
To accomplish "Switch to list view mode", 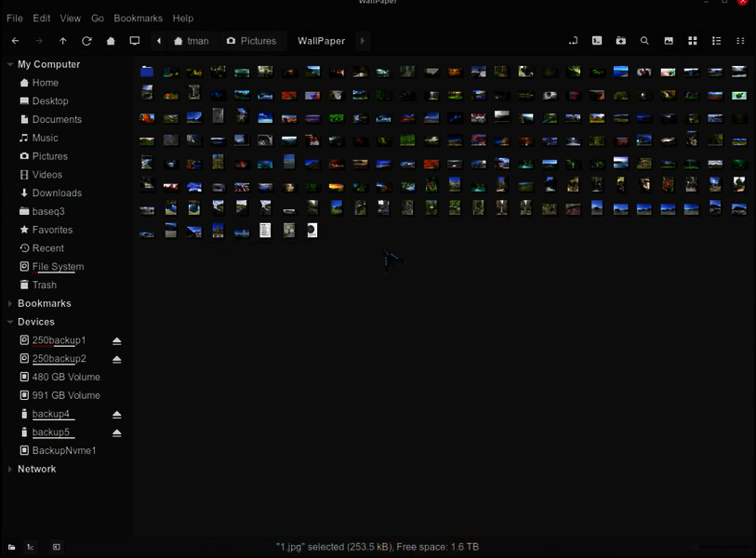I will (716, 41).
